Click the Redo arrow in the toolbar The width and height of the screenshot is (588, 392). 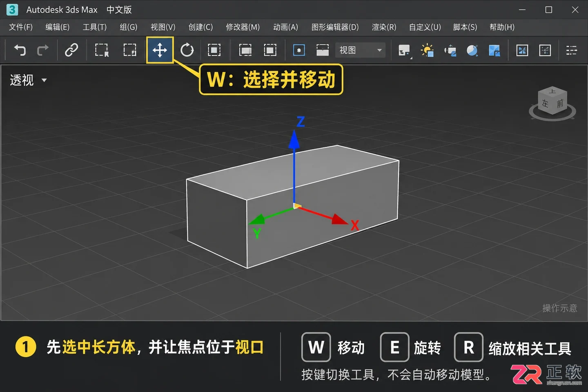(x=42, y=50)
